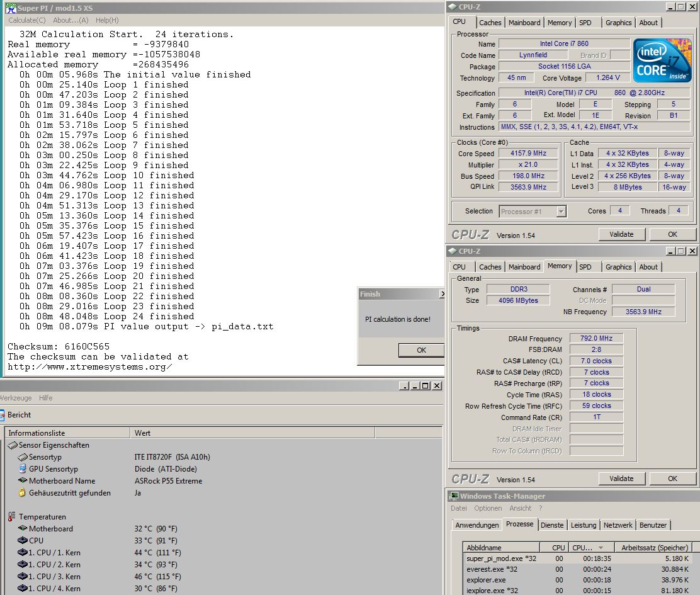The width and height of the screenshot is (700, 595).
Task: Switch to Memory tab in upper CPU-Z
Action: pyautogui.click(x=560, y=23)
